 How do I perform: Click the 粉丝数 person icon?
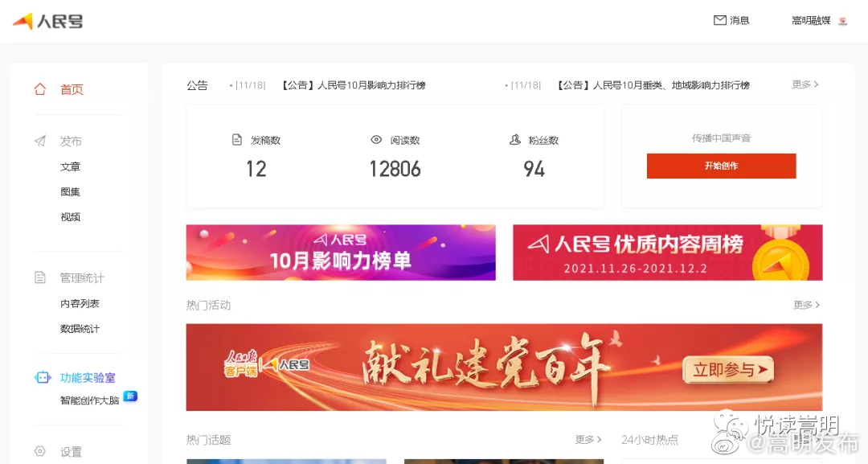coord(515,140)
